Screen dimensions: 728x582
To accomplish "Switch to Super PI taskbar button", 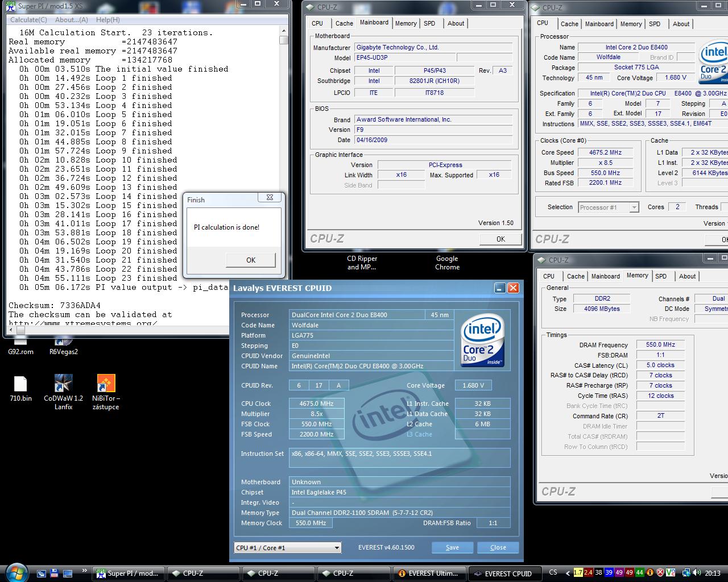I will point(129,573).
